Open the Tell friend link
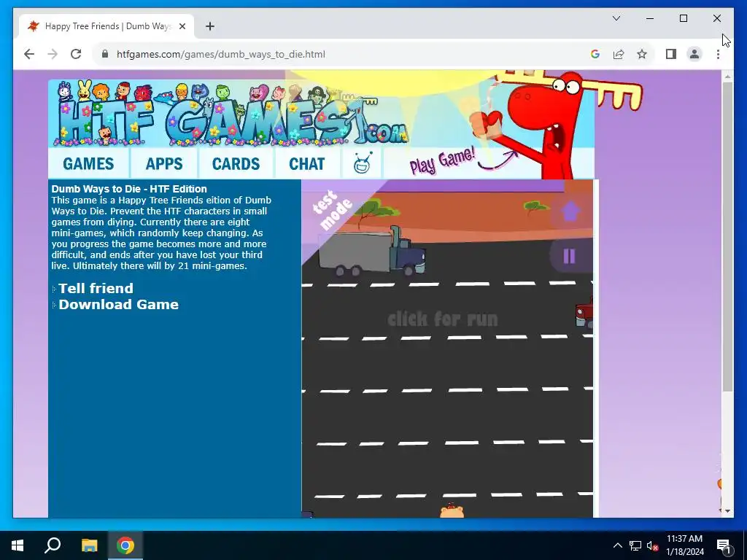Viewport: 747px width, 560px height. click(96, 288)
